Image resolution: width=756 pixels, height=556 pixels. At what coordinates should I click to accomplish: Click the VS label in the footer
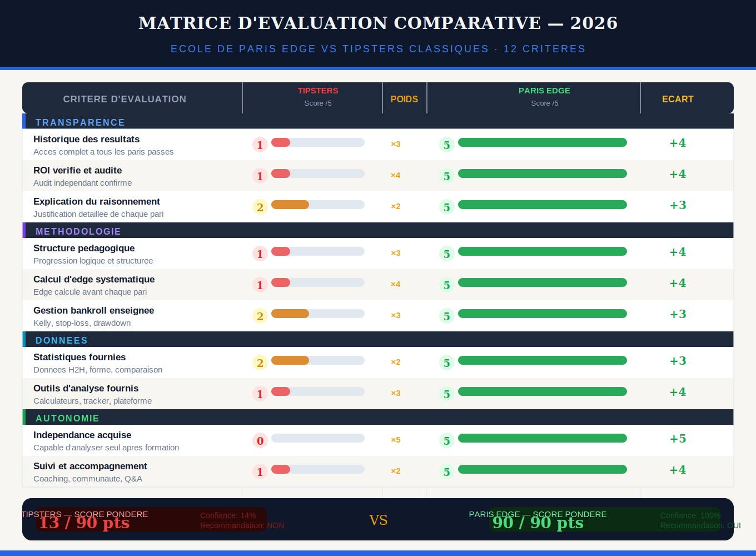tap(378, 520)
